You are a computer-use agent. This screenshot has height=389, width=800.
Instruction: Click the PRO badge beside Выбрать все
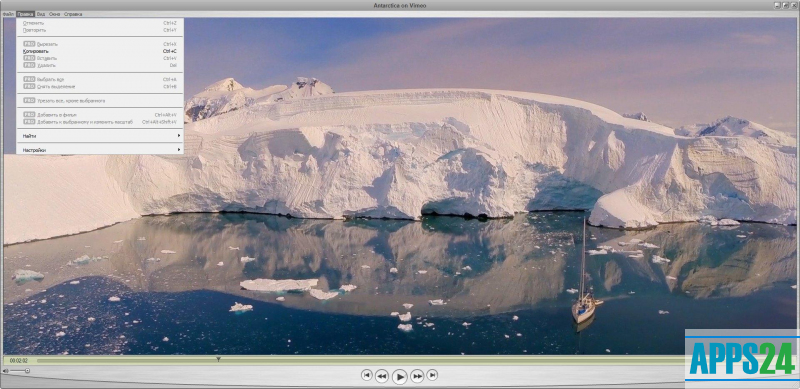tap(29, 79)
